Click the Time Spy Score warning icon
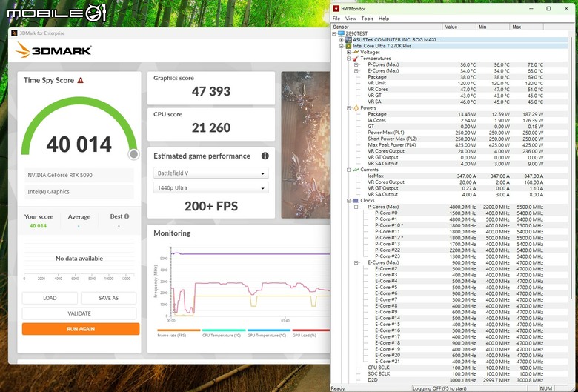This screenshot has width=578, height=392. click(x=80, y=80)
